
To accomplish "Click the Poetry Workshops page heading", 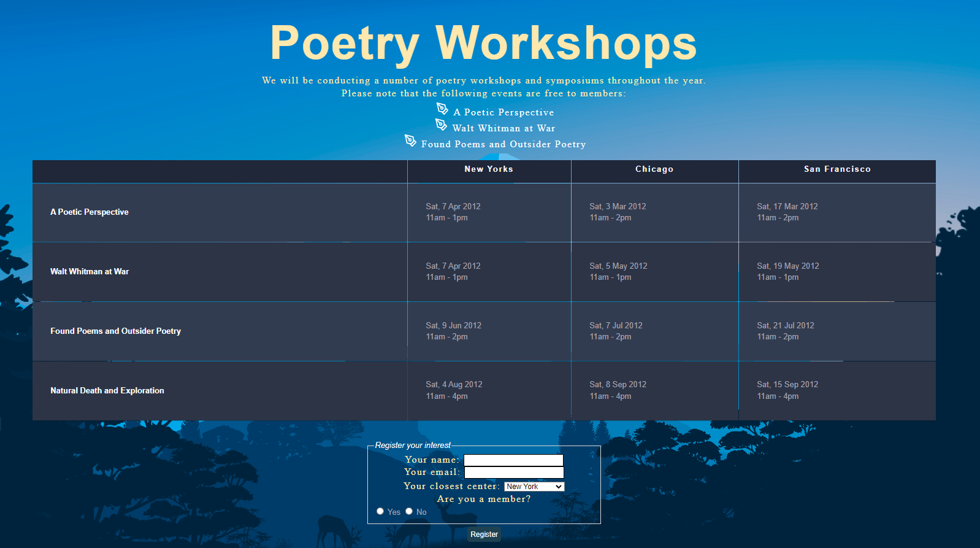I will pos(483,43).
